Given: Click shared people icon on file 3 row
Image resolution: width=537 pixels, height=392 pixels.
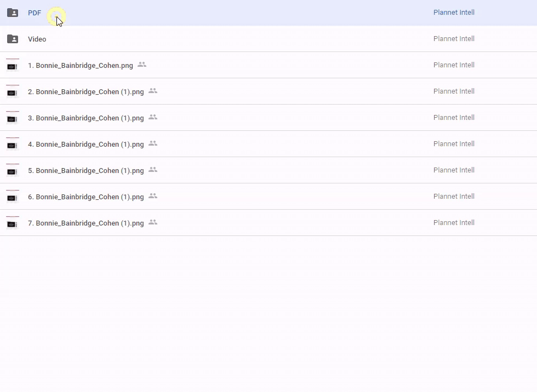Looking at the screenshot, I should tap(153, 117).
